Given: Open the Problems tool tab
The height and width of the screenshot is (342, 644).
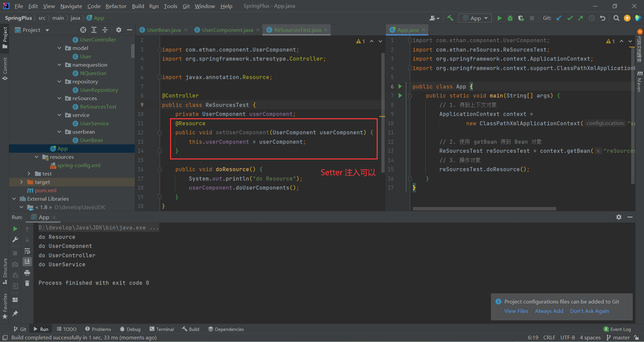Looking at the screenshot, I should pyautogui.click(x=98, y=329).
